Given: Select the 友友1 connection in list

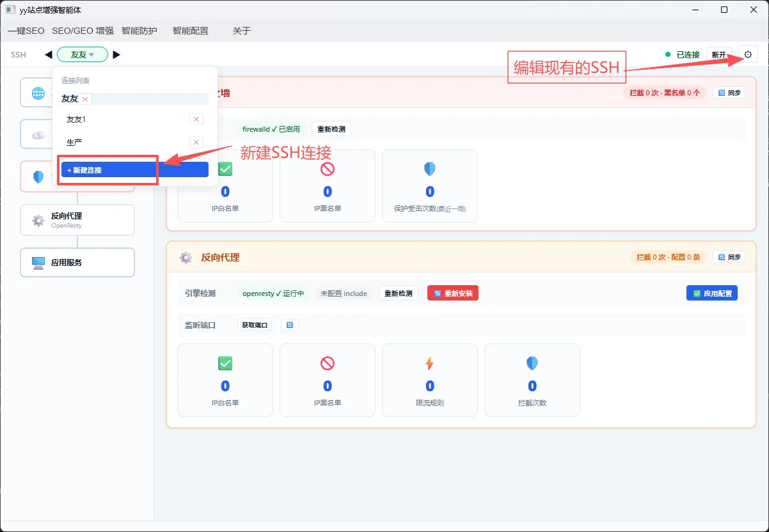Looking at the screenshot, I should [76, 120].
